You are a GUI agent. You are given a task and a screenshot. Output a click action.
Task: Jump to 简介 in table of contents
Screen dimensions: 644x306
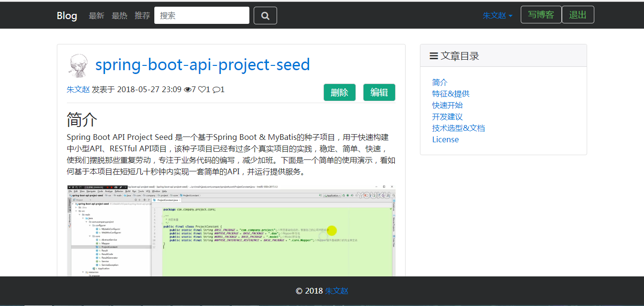point(440,82)
